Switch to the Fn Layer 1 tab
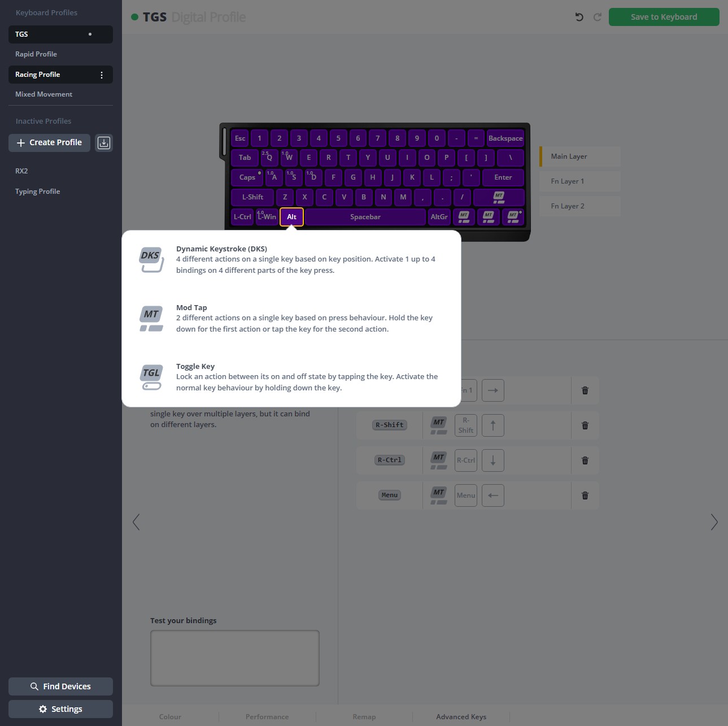 (x=580, y=181)
